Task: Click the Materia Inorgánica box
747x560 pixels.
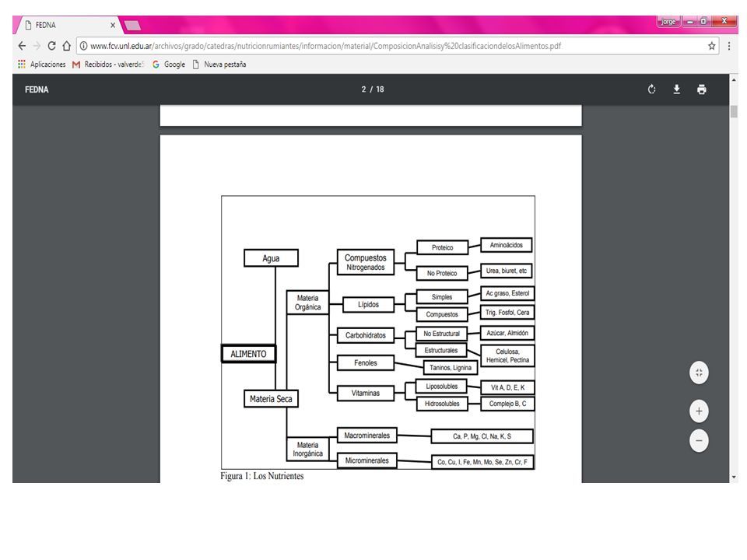Action: click(x=308, y=449)
